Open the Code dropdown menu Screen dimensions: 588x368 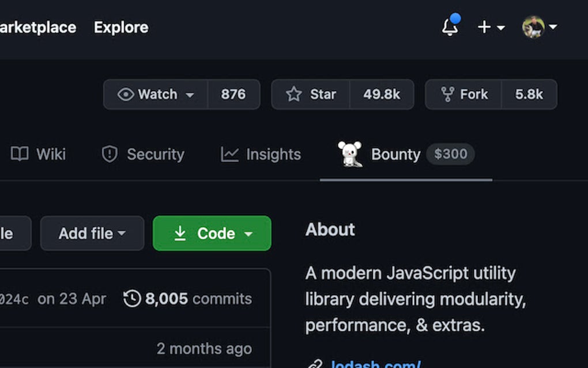(x=249, y=234)
